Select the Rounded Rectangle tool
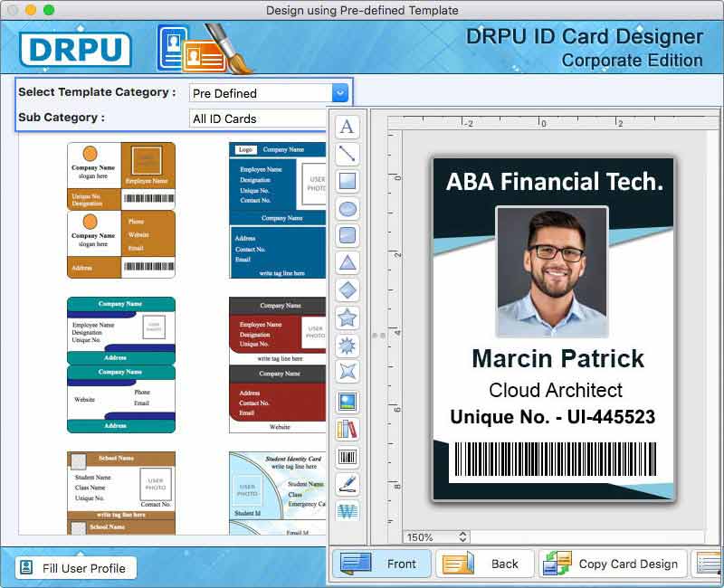Viewport: 724px width, 588px height. coord(348,235)
